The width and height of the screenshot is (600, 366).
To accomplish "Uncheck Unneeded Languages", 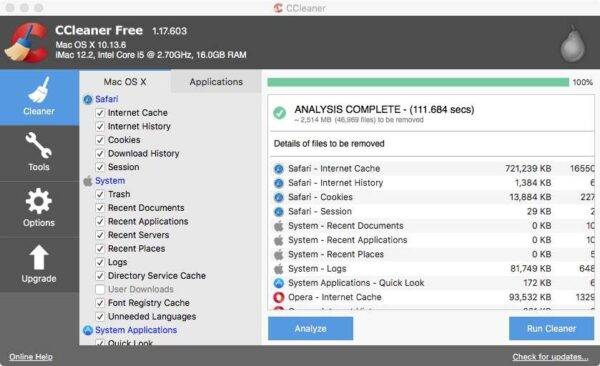I will coord(100,317).
